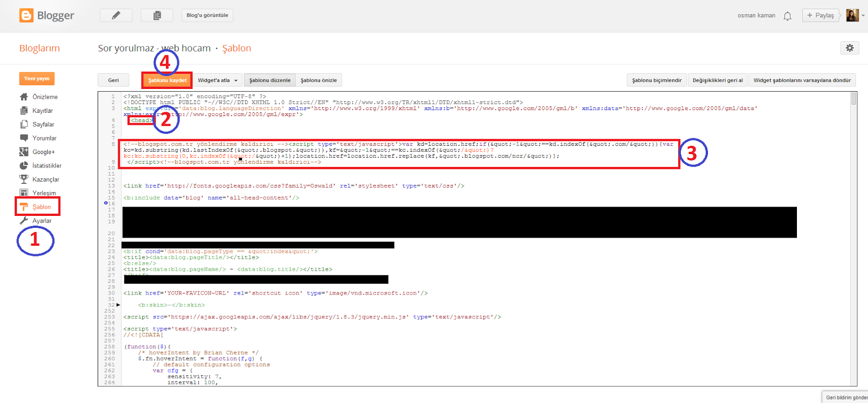The width and height of the screenshot is (868, 403).
Task: Click the Oswald font link href line
Action: coord(293,185)
